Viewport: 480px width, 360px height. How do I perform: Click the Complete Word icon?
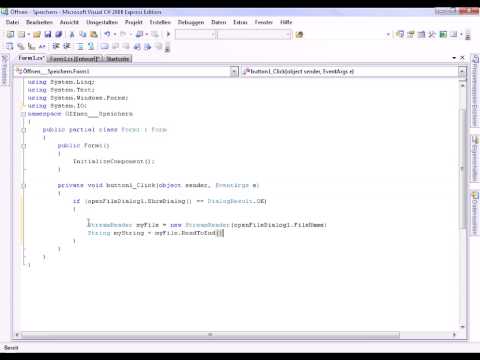[x=42, y=46]
